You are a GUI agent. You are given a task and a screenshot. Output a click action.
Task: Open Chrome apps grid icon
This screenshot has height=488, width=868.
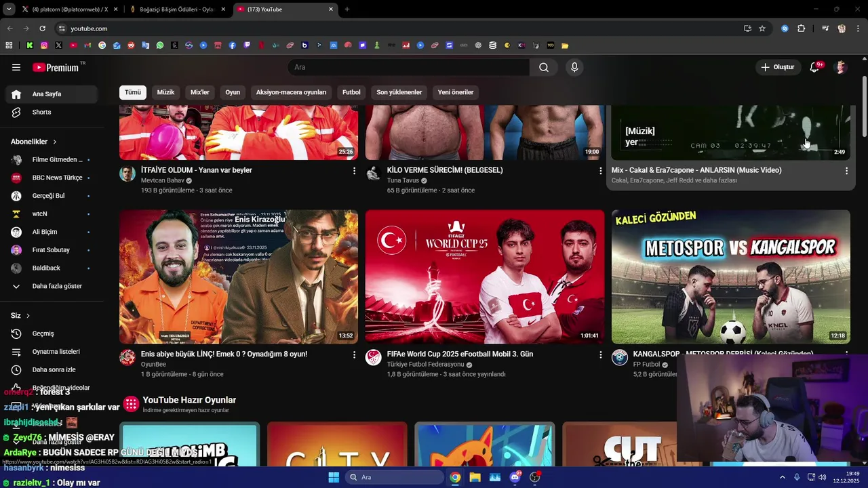point(9,45)
